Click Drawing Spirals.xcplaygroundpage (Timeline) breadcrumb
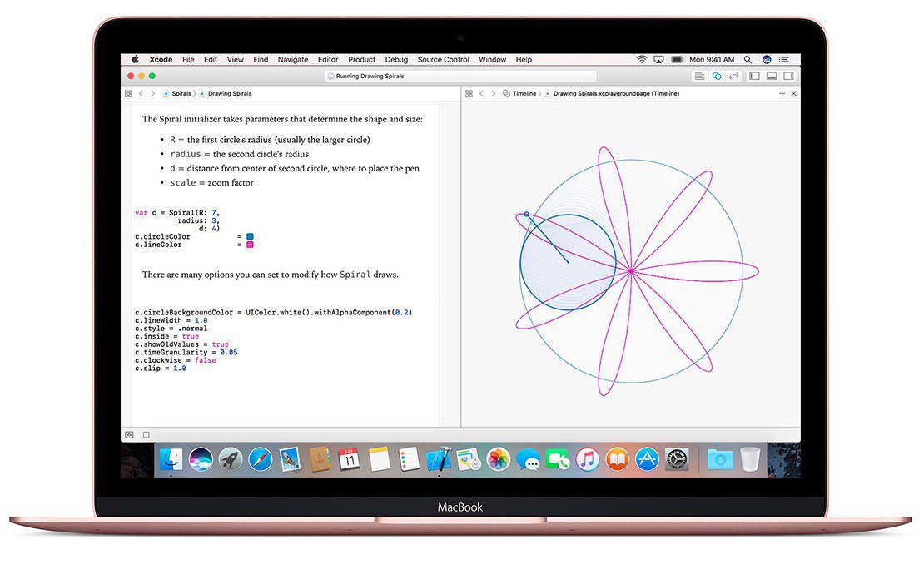924x569 pixels. click(x=611, y=94)
